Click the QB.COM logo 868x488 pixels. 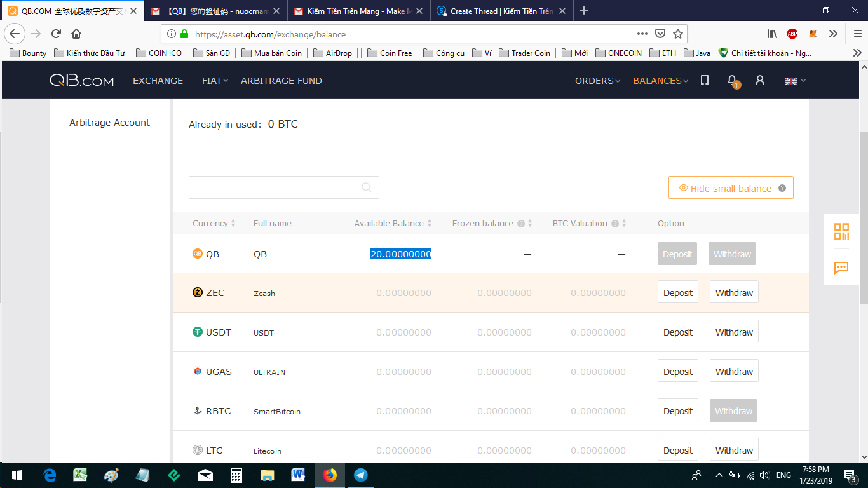82,81
